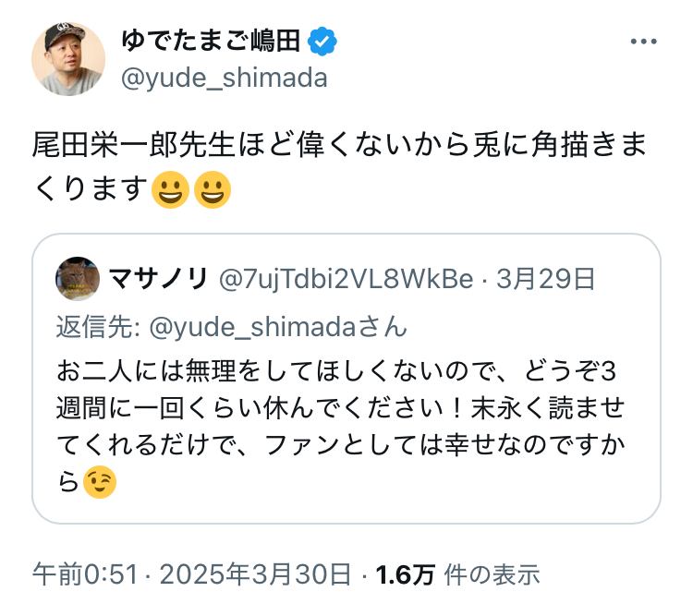Open ゆでたまご嶋田's profile avatar
Image resolution: width=693 pixels, height=616 pixels.
68,57
